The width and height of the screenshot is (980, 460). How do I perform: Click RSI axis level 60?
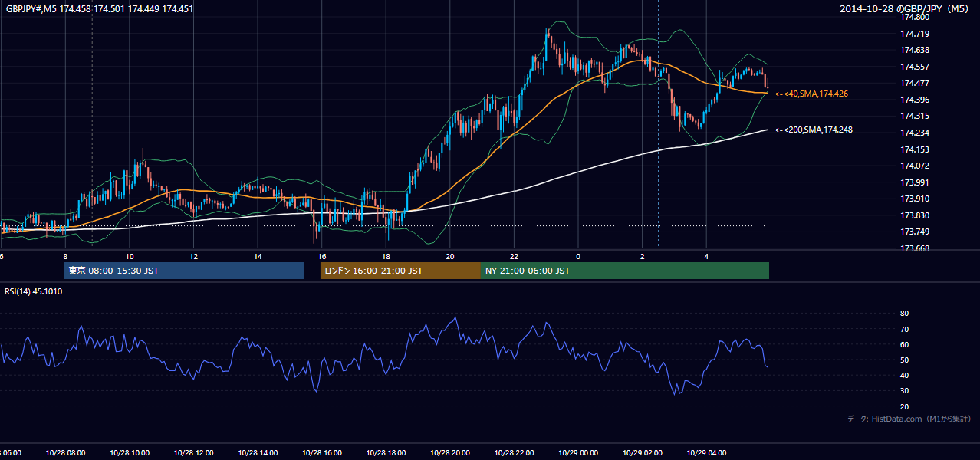(904, 344)
